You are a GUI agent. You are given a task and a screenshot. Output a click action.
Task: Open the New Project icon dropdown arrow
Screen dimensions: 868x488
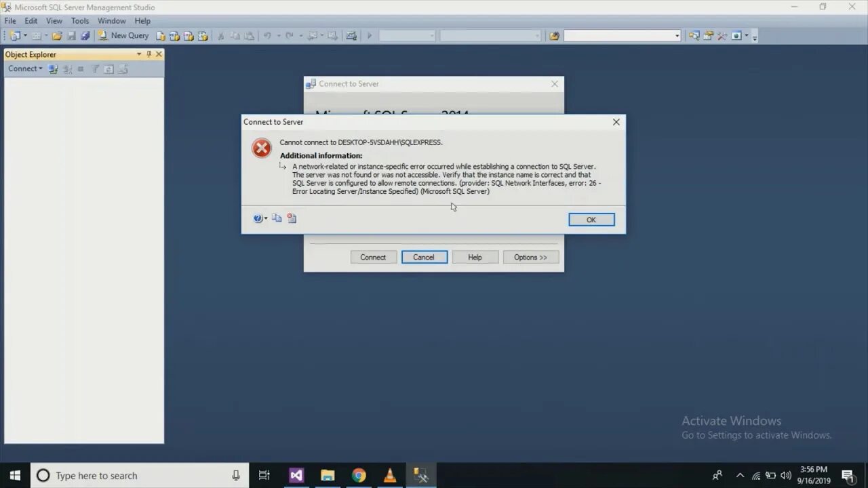25,35
